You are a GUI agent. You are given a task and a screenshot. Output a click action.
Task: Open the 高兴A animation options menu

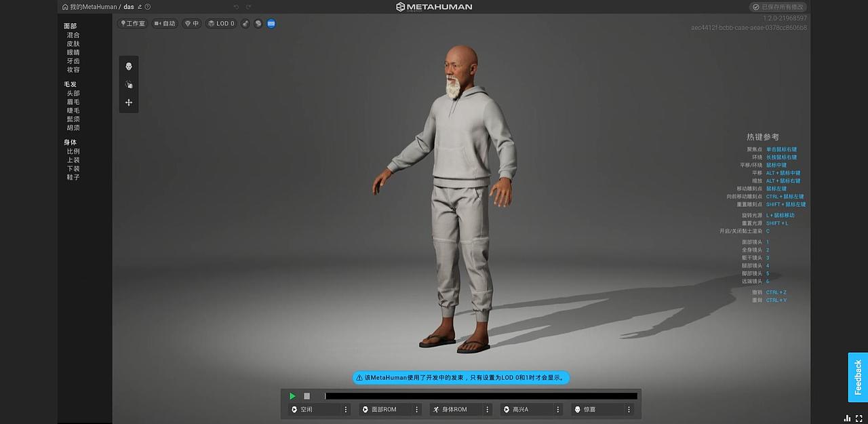pyautogui.click(x=558, y=409)
